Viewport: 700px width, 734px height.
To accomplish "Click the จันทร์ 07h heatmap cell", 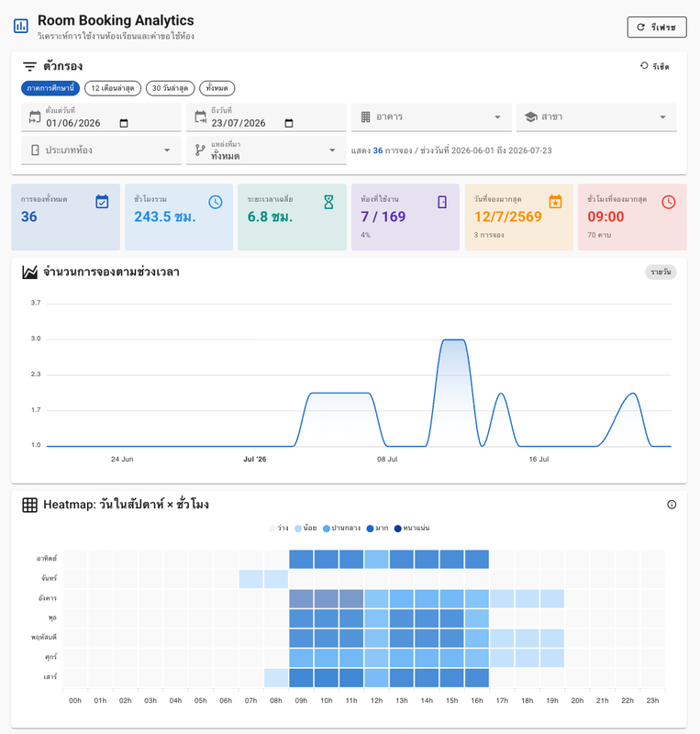I will click(x=251, y=579).
